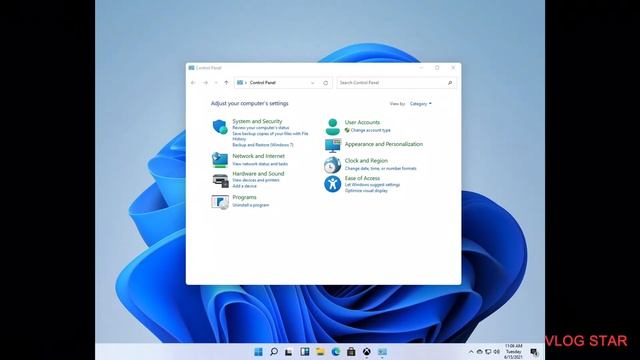
Task: Open Save backup copies with File History
Action: coord(270,136)
